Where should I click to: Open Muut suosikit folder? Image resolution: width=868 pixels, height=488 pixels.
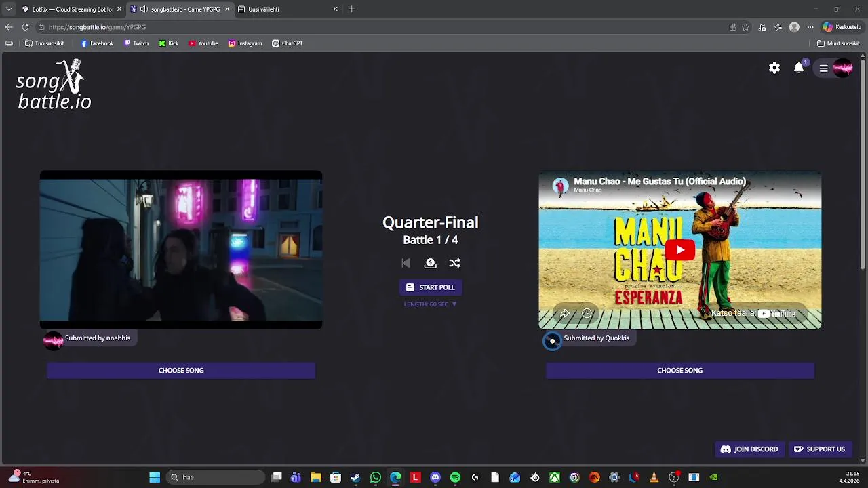click(838, 43)
